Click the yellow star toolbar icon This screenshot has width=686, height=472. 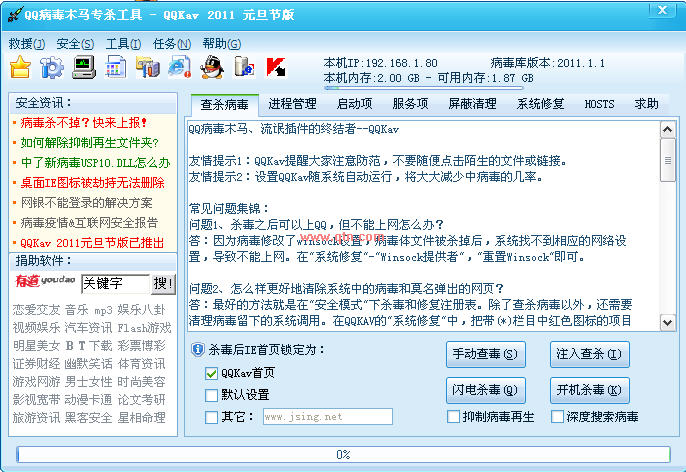21,68
